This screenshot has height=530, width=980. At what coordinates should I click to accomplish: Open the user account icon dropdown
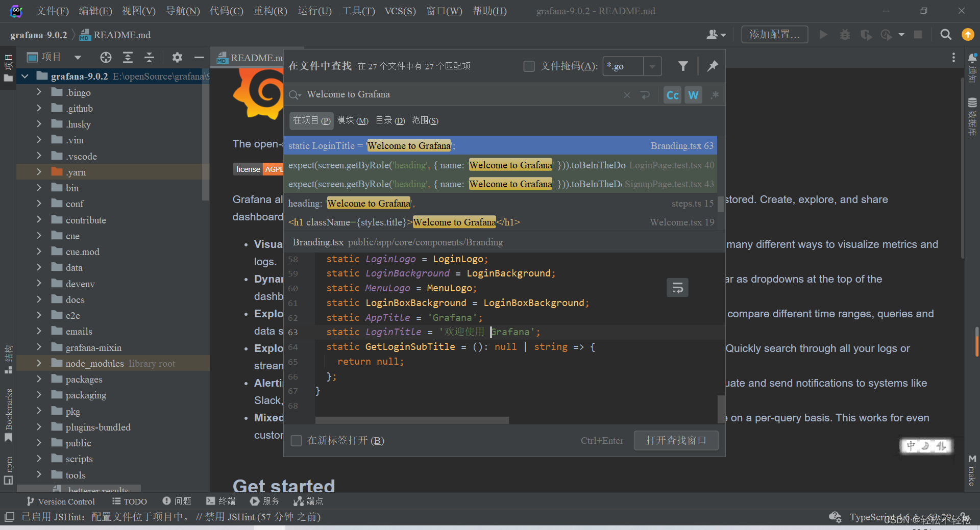pyautogui.click(x=716, y=35)
